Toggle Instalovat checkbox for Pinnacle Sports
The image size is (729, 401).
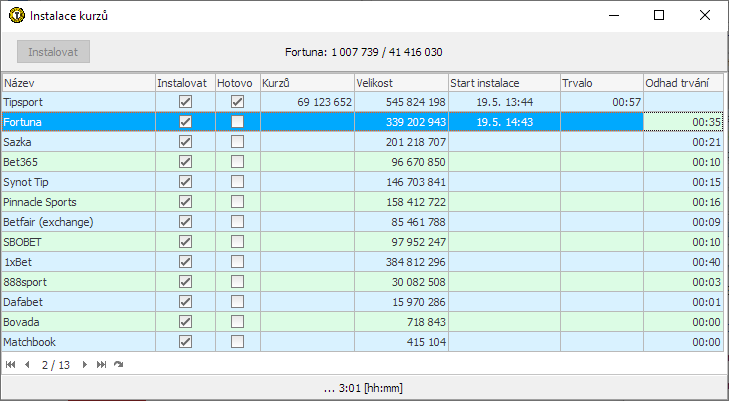coord(186,201)
